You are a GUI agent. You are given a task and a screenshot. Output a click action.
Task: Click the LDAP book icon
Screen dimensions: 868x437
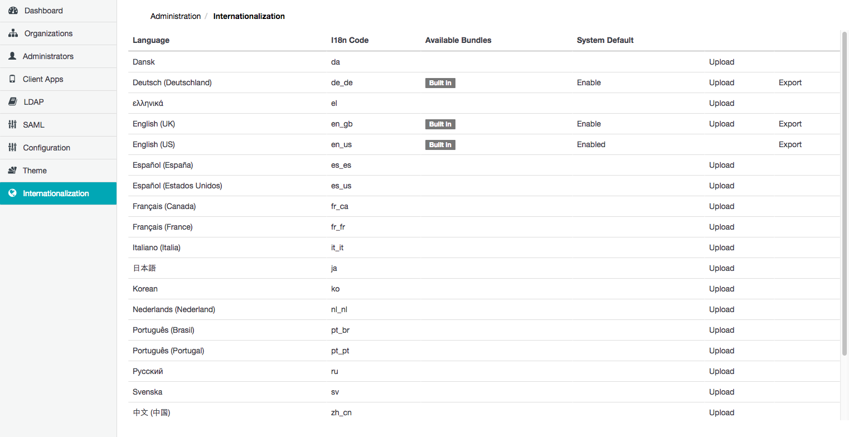[12, 102]
